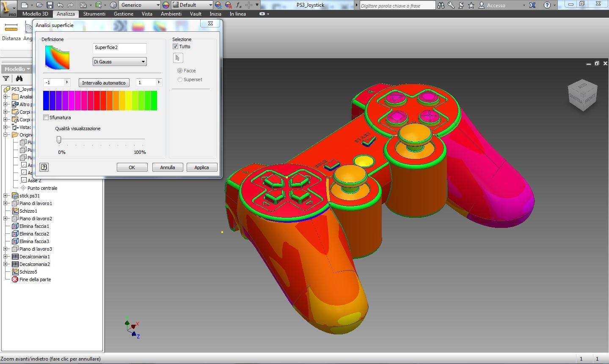Select the Superset radio button
The width and height of the screenshot is (609, 364).
(x=180, y=79)
